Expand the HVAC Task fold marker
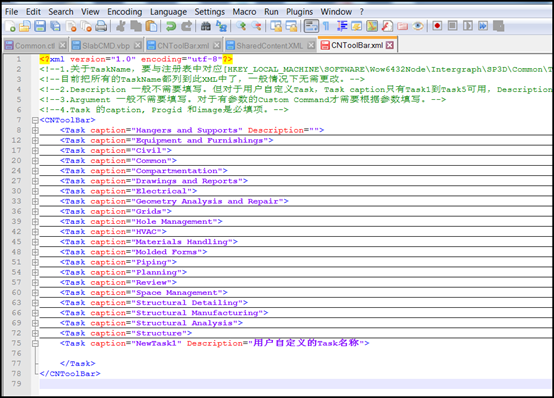Viewport: 554px width, 398px height. click(x=35, y=232)
